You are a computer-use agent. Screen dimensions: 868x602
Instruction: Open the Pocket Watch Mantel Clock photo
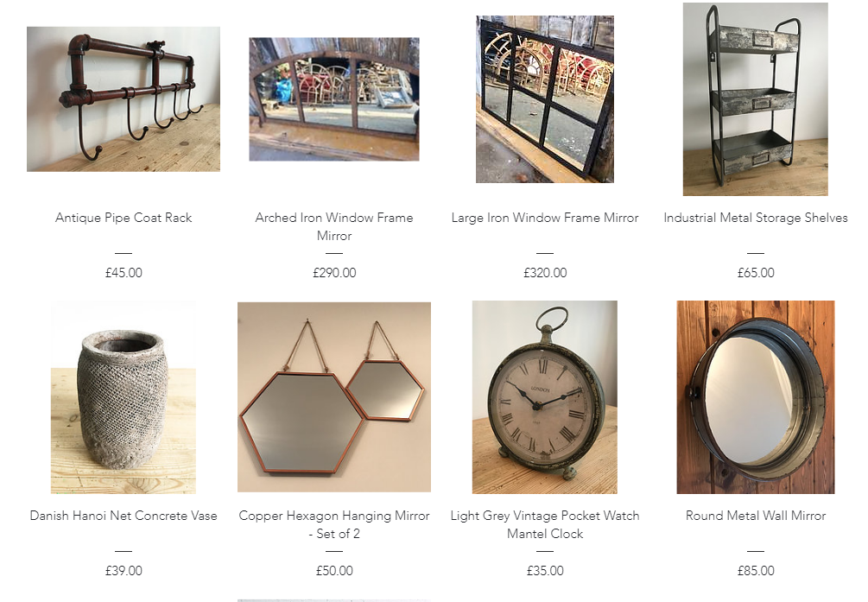[x=545, y=397]
